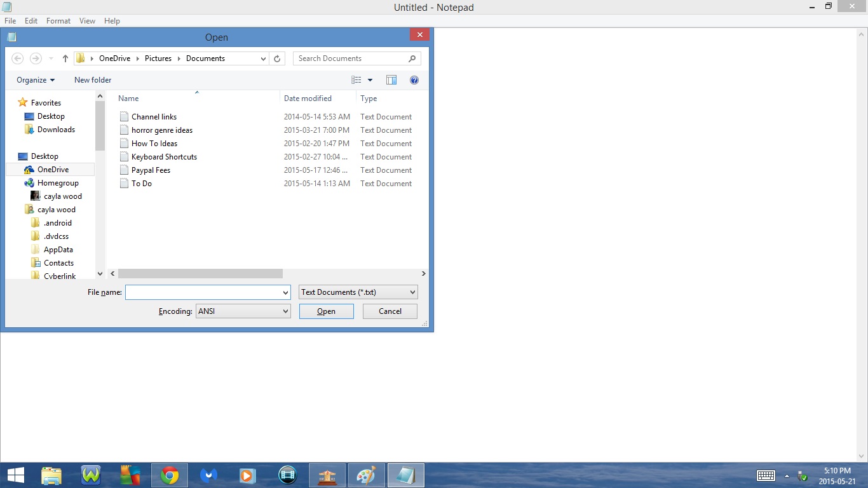Open the File name dropdown list
The image size is (868, 488).
tap(285, 292)
